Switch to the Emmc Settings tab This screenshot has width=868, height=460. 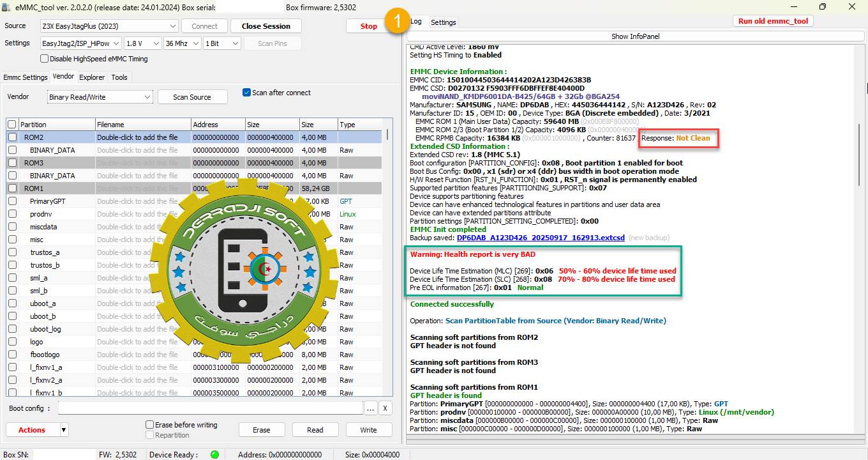(26, 77)
